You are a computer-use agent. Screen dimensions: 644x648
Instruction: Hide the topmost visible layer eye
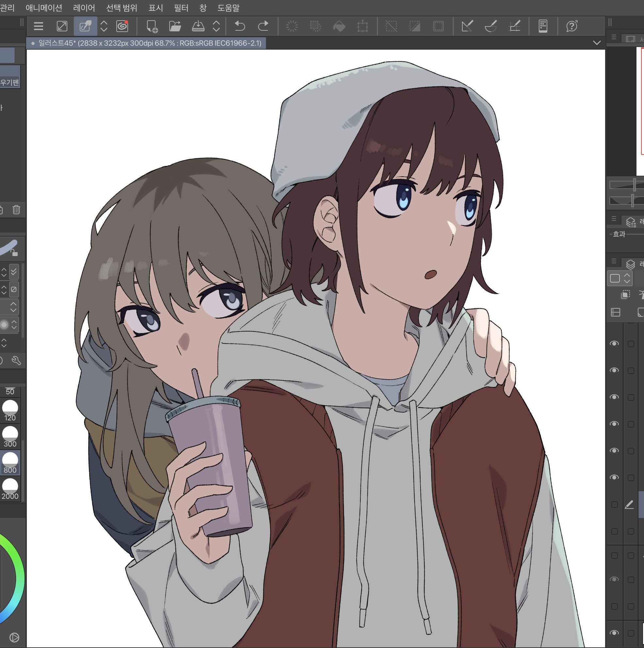pos(614,344)
